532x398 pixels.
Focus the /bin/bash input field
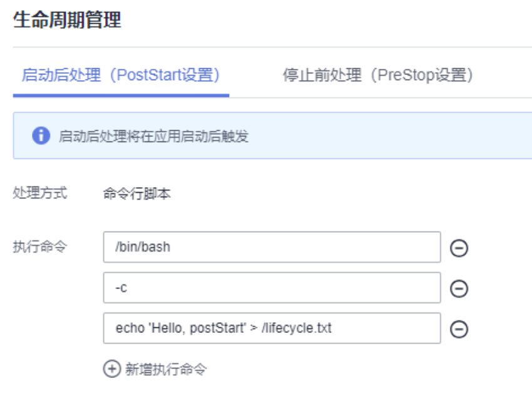pos(272,247)
